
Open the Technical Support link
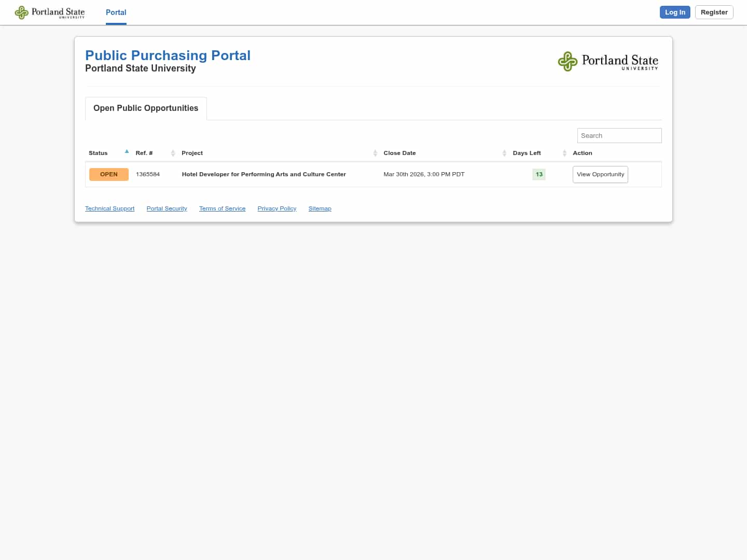(110, 208)
